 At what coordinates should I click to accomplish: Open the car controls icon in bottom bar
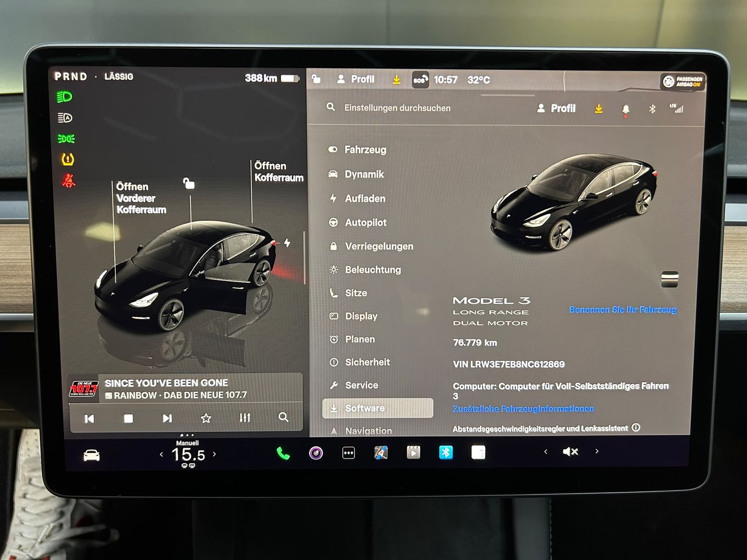[92, 455]
